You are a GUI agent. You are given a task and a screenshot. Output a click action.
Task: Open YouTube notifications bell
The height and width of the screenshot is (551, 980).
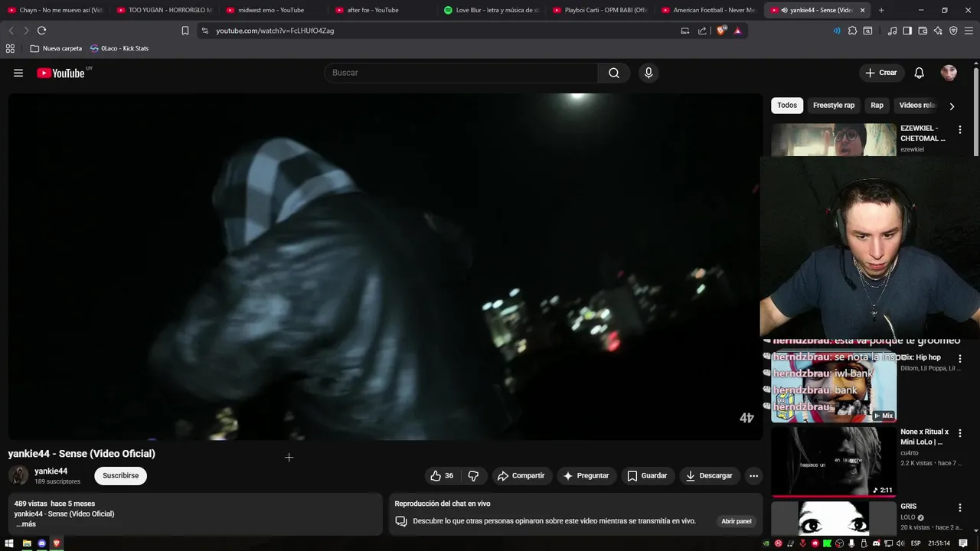pyautogui.click(x=920, y=73)
